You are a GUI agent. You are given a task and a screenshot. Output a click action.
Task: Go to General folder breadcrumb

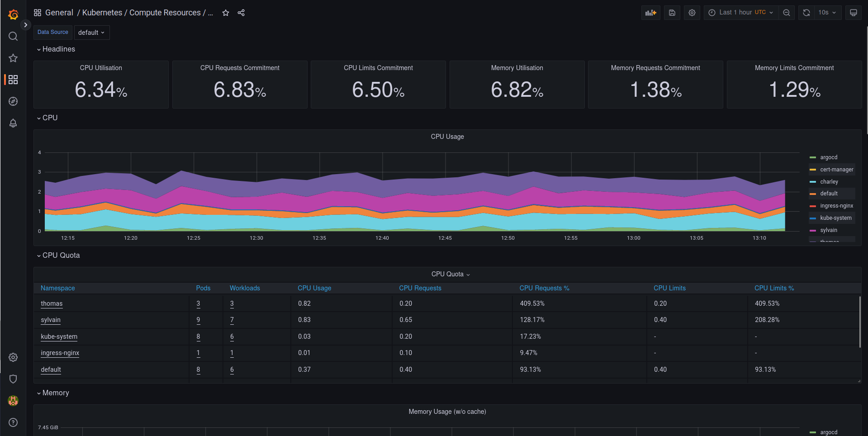(59, 13)
